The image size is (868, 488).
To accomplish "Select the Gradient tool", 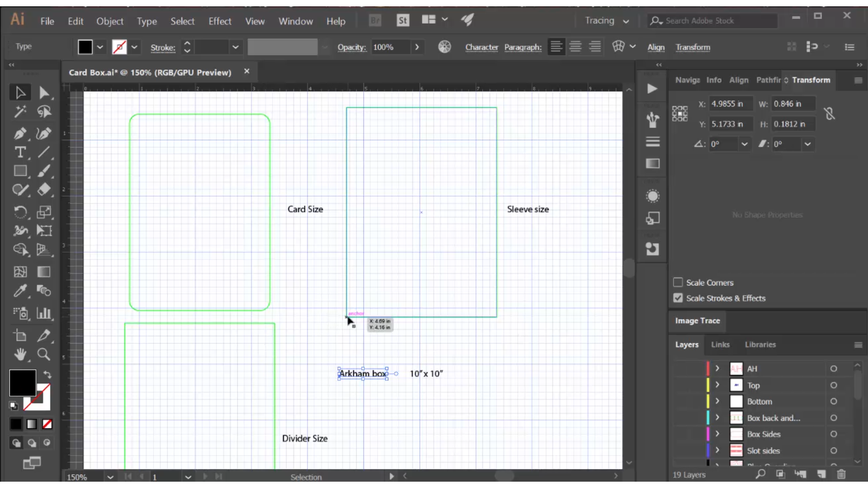I will coord(44,272).
